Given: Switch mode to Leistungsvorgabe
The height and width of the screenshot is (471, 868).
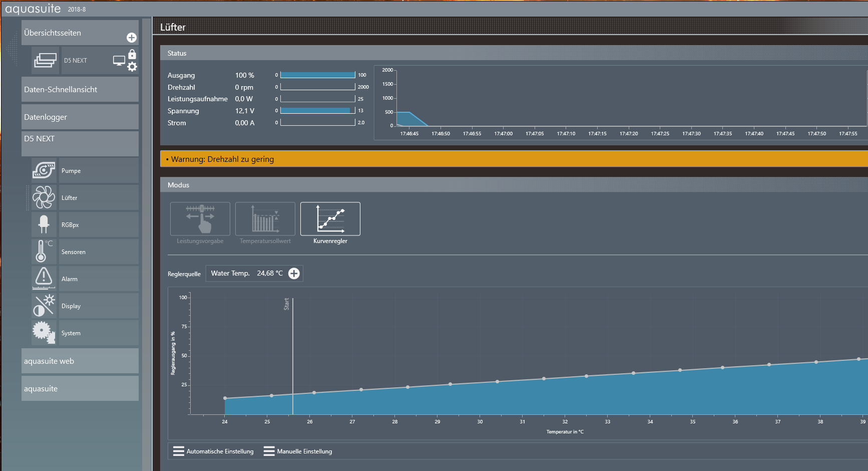Looking at the screenshot, I should (x=200, y=219).
